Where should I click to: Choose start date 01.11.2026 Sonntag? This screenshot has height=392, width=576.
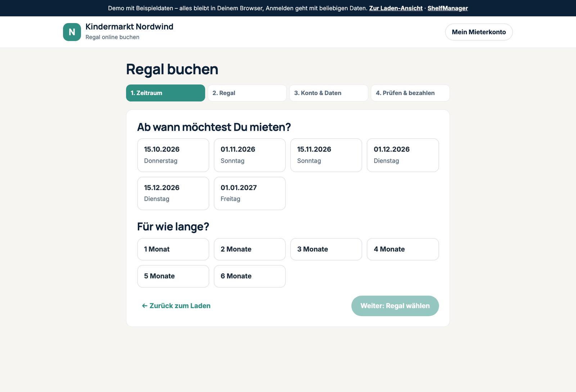250,155
